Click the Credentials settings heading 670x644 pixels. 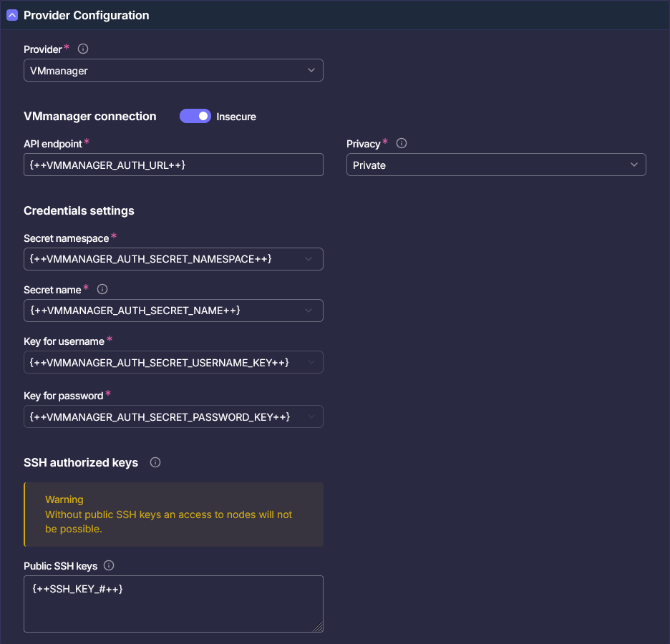[79, 210]
